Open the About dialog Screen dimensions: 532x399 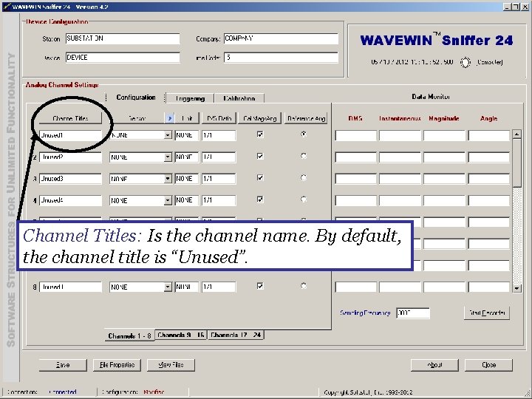pos(434,365)
